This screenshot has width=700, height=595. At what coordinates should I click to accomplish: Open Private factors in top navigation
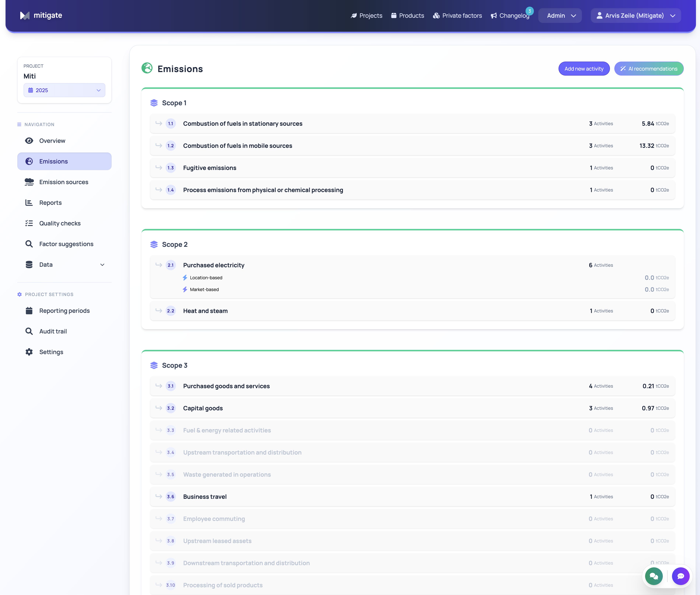(x=457, y=15)
